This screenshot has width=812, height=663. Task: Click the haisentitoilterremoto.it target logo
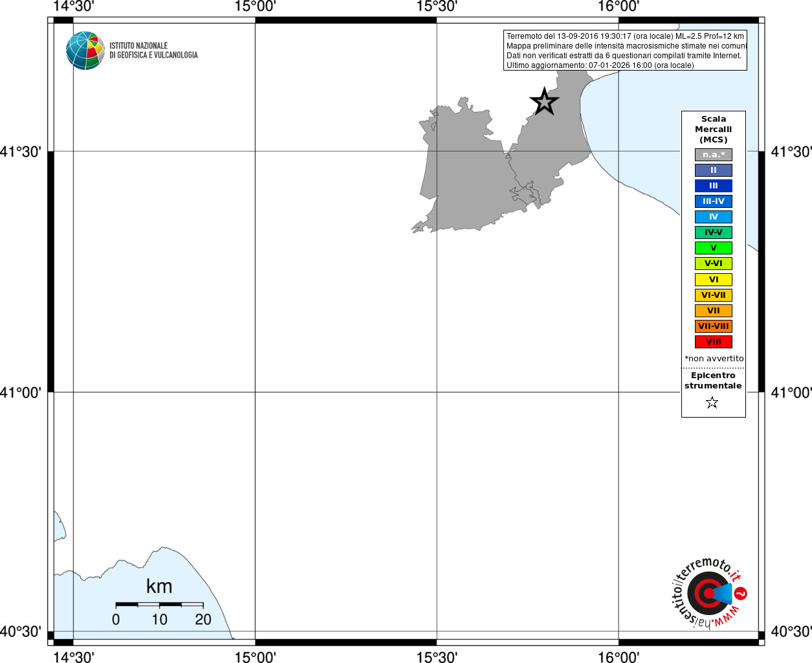708,592
